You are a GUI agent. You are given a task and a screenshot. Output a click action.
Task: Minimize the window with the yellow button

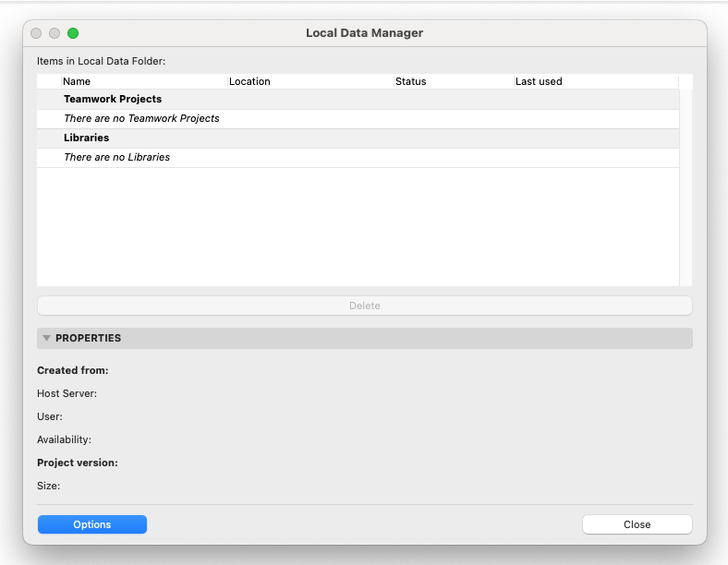coord(55,33)
